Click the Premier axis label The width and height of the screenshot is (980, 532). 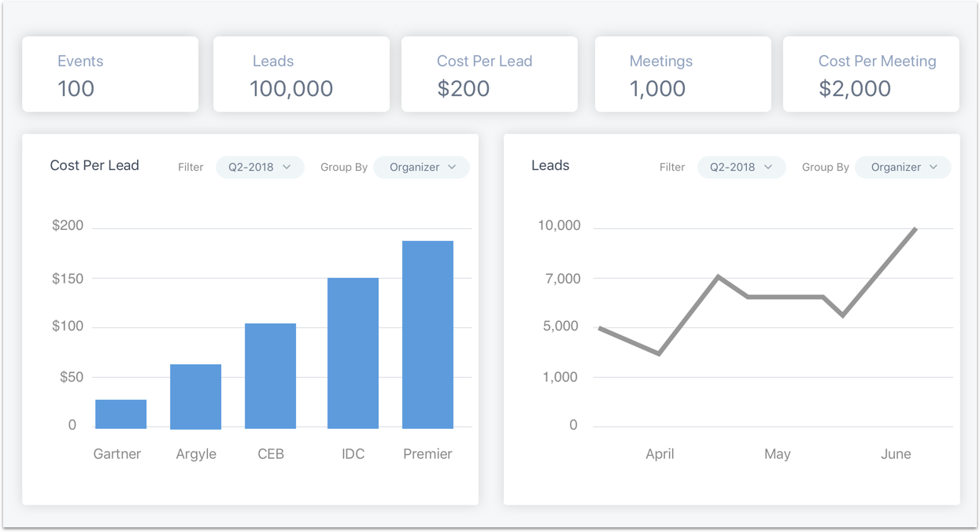coord(427,454)
